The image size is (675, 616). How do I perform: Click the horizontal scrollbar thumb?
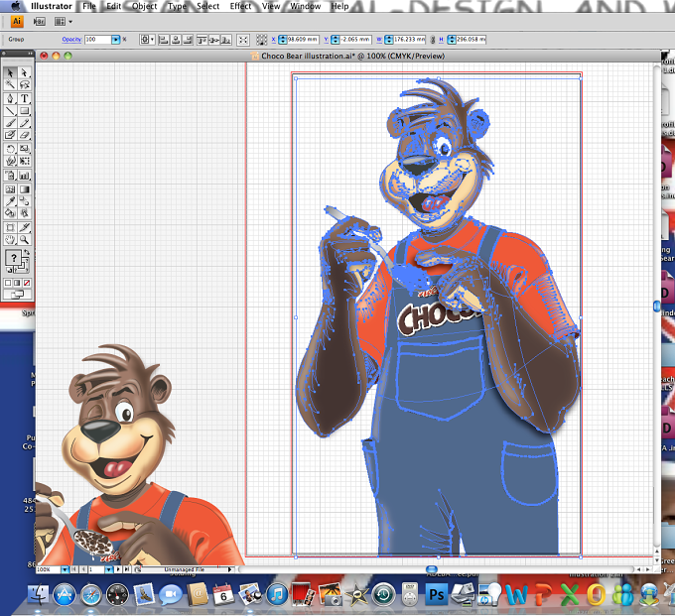(x=432, y=569)
